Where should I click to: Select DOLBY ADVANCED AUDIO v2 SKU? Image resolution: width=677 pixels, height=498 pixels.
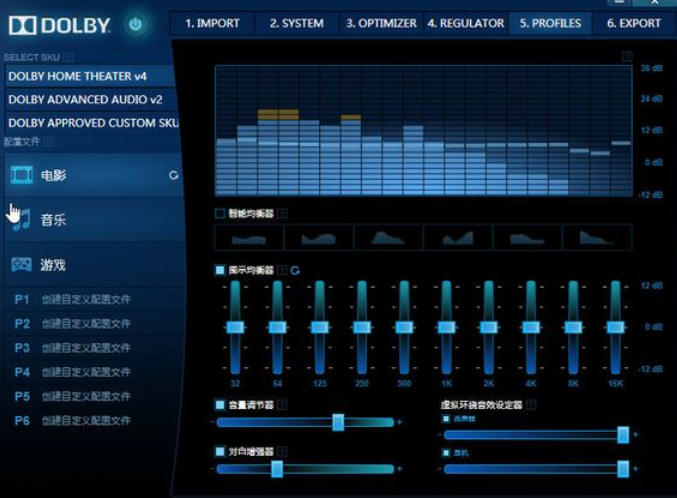[90, 99]
